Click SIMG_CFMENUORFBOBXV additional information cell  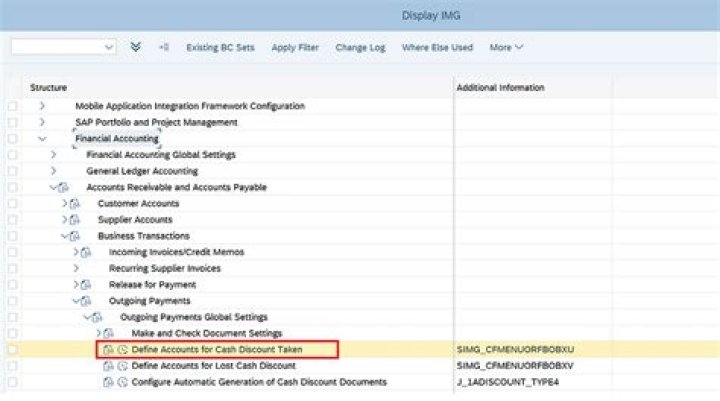click(515, 366)
